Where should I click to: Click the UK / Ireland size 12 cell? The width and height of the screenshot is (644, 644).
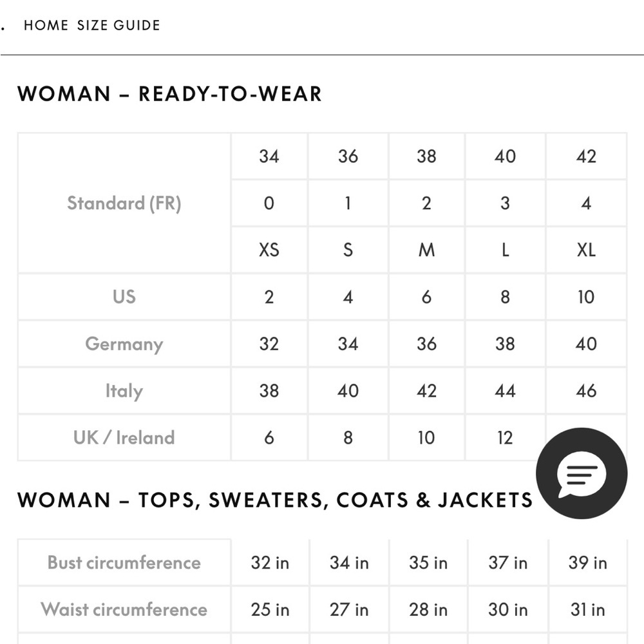click(505, 438)
